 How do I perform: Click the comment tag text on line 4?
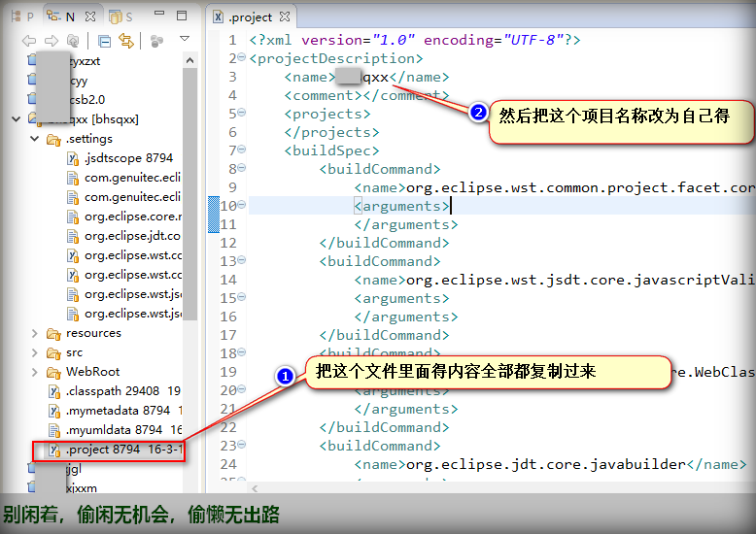click(366, 95)
